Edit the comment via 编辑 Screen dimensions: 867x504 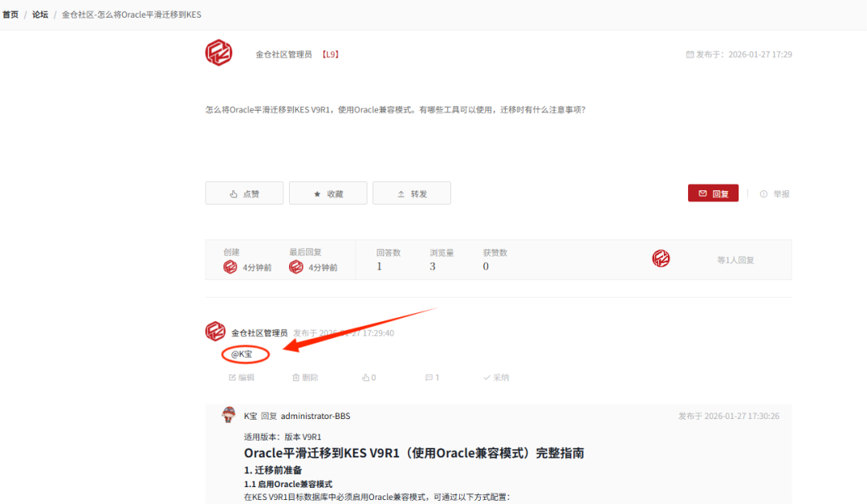(x=241, y=377)
